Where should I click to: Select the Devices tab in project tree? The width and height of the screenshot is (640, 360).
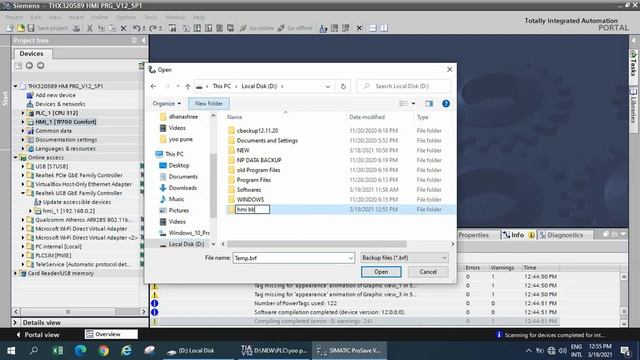pyautogui.click(x=31, y=53)
